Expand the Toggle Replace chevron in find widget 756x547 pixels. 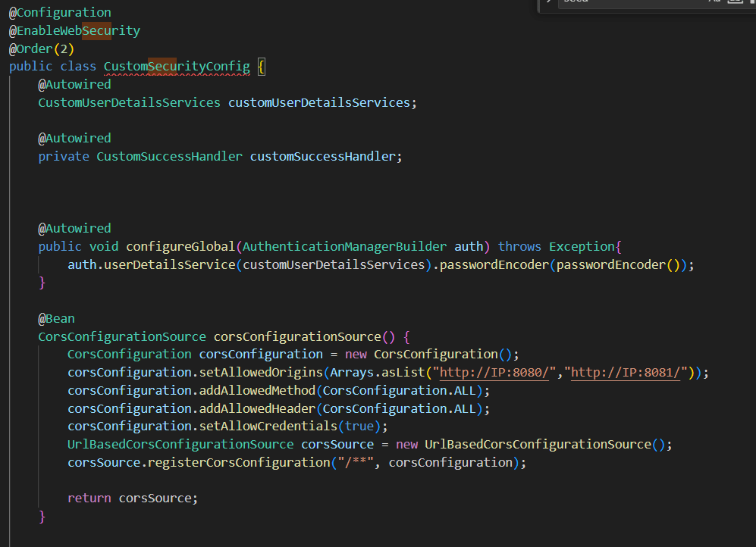click(x=548, y=2)
